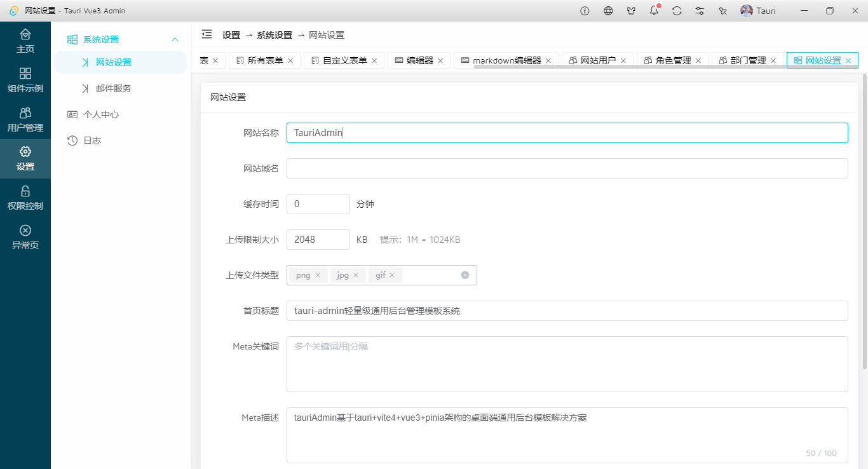Click the 网站域名 input field
Viewport: 868px width, 469px height.
(567, 168)
